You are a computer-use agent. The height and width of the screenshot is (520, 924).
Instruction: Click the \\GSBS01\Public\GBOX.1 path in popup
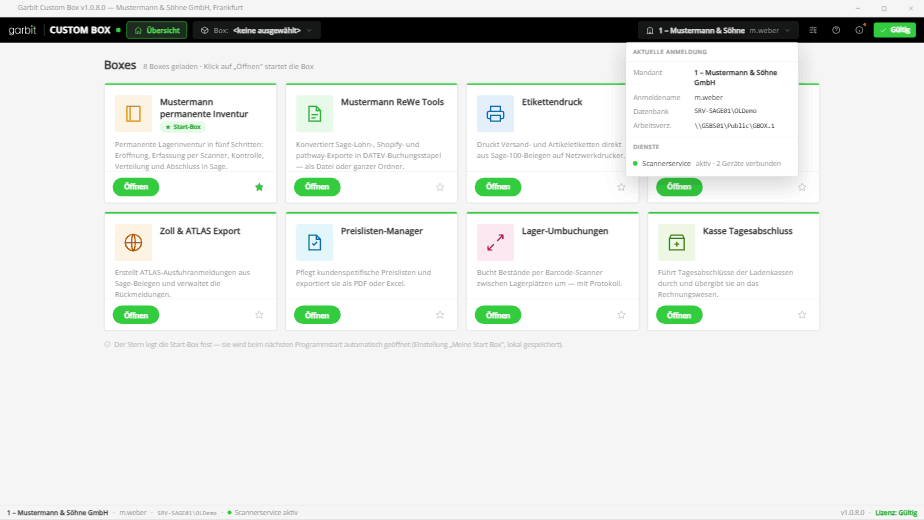734,126
